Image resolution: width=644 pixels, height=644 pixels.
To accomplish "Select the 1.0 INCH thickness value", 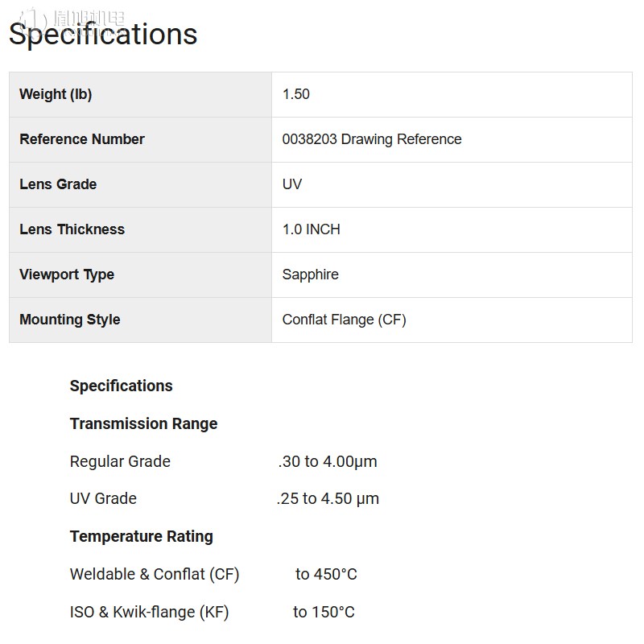I will pos(312,229).
